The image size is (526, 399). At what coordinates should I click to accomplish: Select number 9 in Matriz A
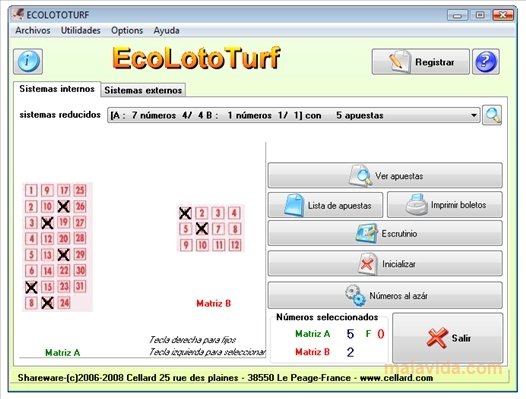point(47,191)
